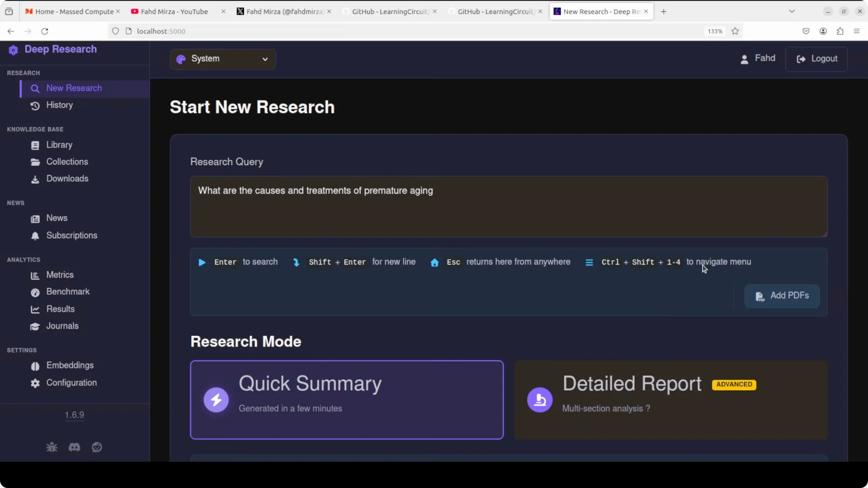
Task: Reload the page with the refresh icon
Action: [45, 31]
